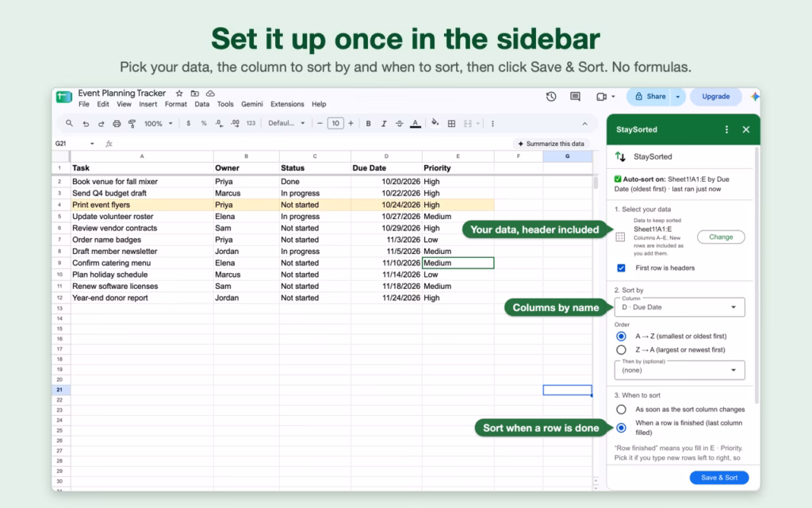Open the font family dropdown
The width and height of the screenshot is (812, 508).
pyautogui.click(x=286, y=123)
